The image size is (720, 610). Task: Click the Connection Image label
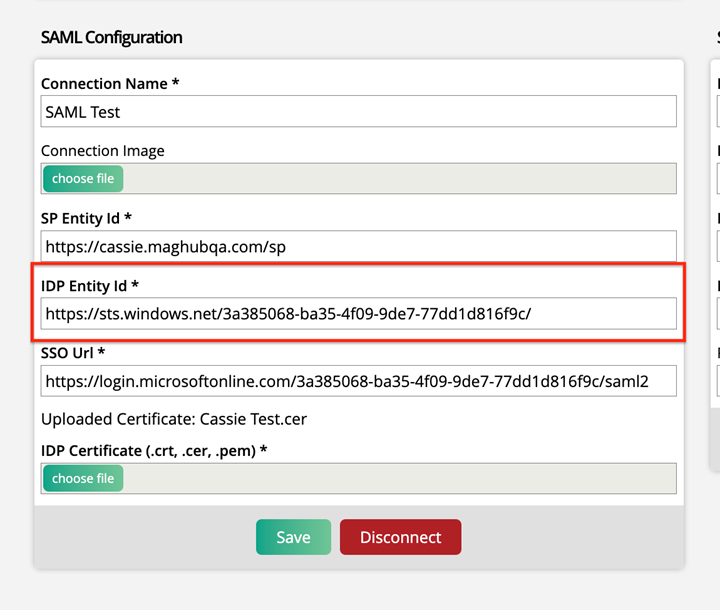click(102, 151)
